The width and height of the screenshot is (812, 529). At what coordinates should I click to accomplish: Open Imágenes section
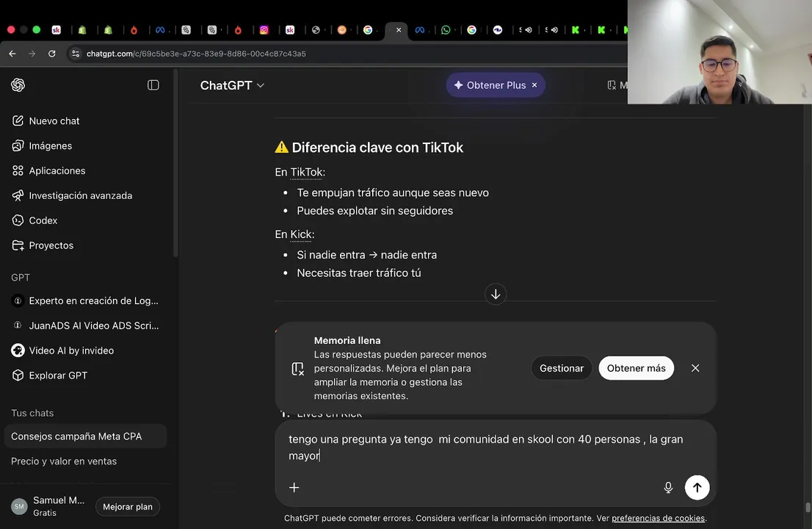(85, 145)
